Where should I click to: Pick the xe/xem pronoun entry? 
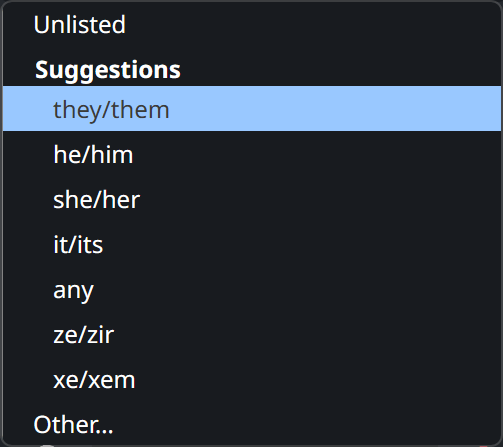click(x=252, y=379)
